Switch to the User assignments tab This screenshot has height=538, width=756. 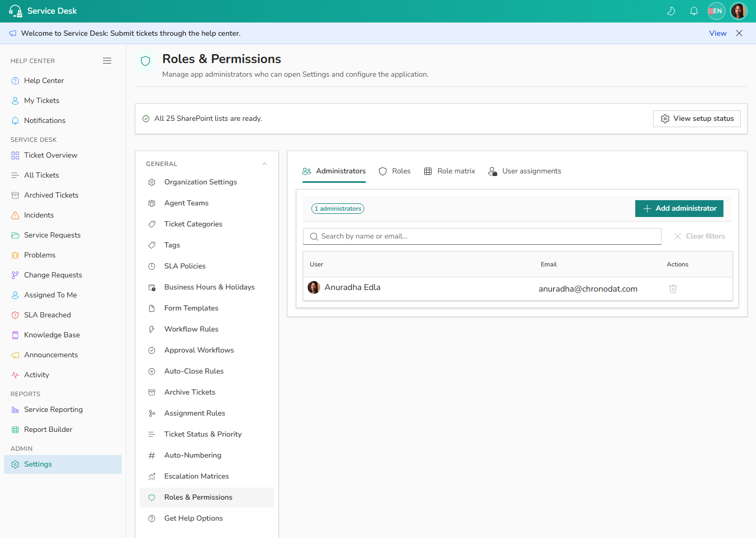(524, 171)
